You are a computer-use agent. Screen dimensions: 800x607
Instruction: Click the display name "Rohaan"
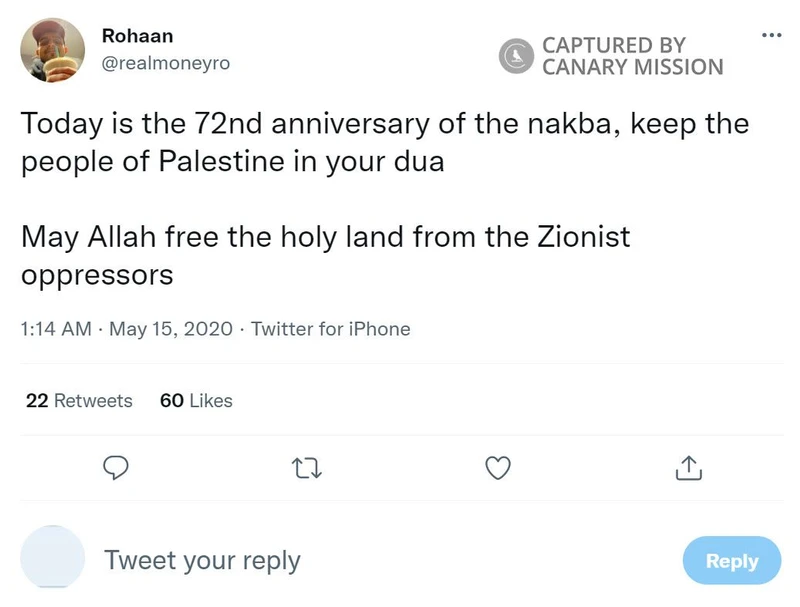pyautogui.click(x=137, y=36)
